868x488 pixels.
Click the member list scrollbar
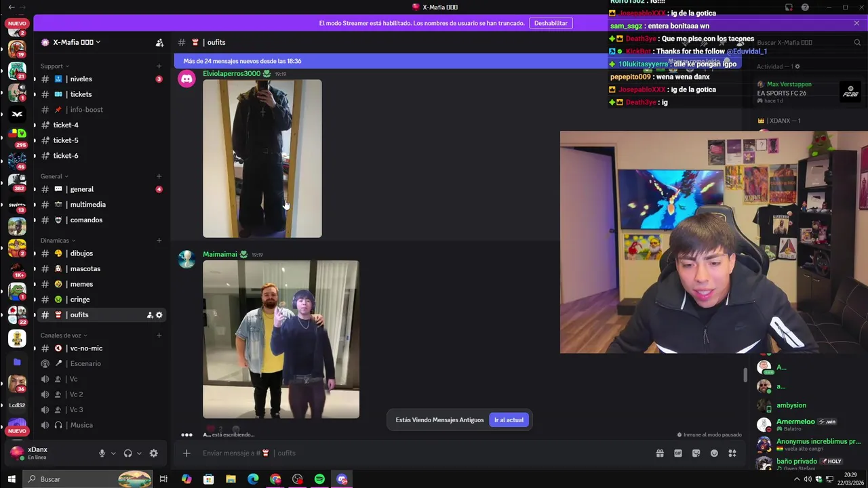(x=745, y=374)
